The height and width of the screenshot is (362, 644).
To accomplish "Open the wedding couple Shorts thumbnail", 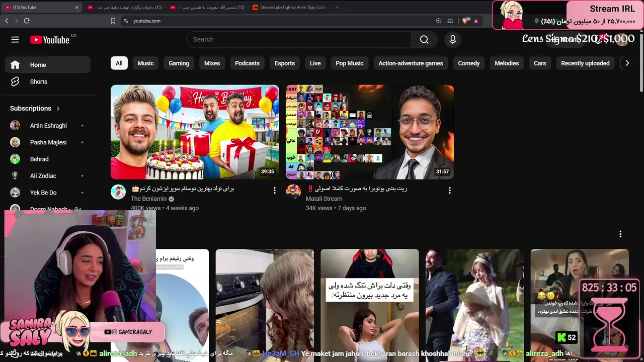I will [474, 305].
